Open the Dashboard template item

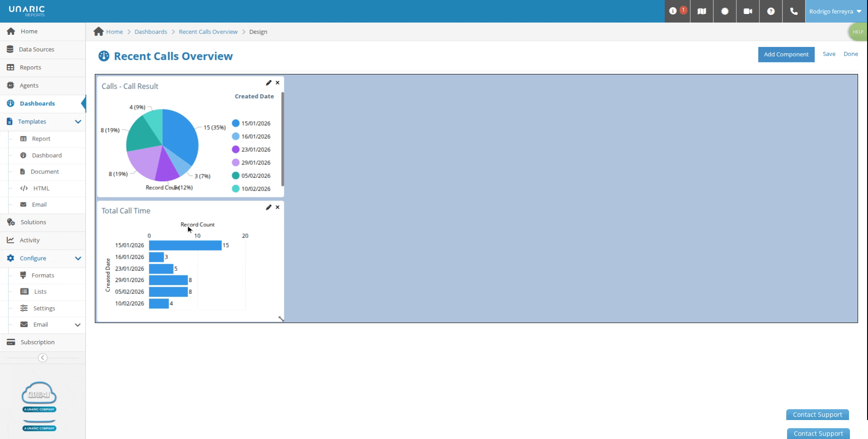47,155
